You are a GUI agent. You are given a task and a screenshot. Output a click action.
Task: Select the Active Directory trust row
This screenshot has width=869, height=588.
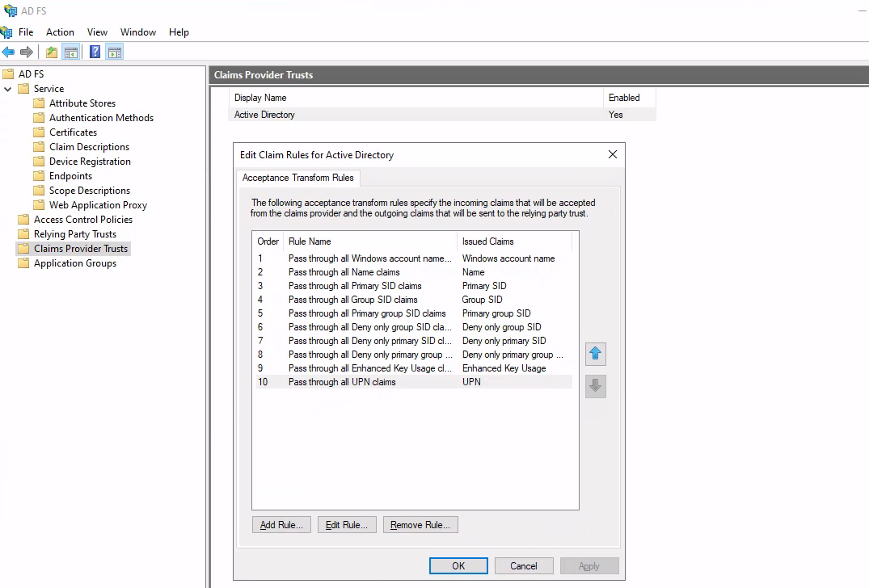pos(442,115)
